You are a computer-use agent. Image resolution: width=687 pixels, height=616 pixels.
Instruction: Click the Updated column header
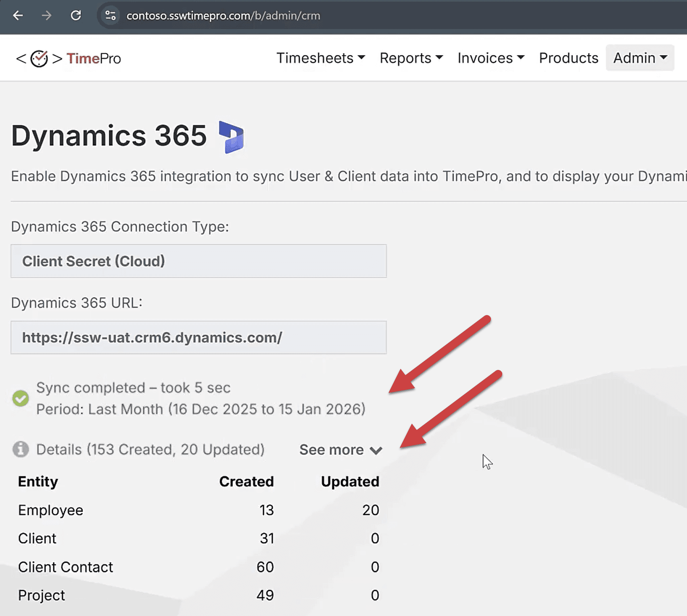pos(350,482)
